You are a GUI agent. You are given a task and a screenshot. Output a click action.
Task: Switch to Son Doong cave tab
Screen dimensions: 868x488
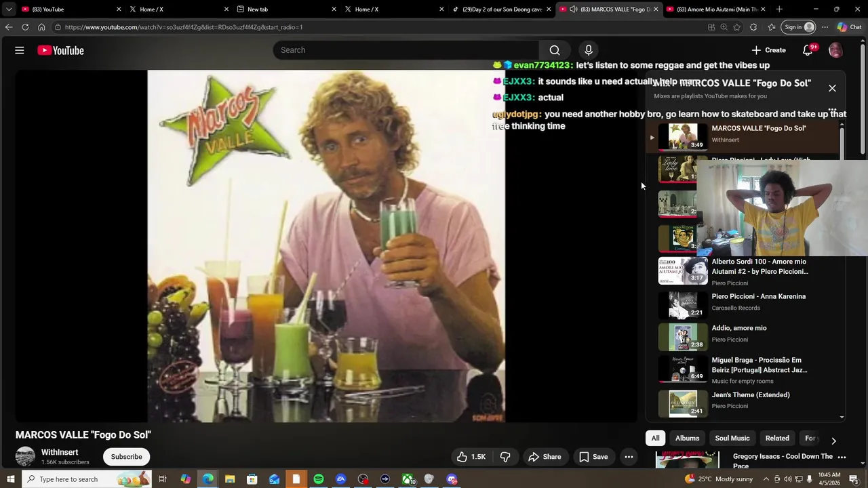pos(502,9)
